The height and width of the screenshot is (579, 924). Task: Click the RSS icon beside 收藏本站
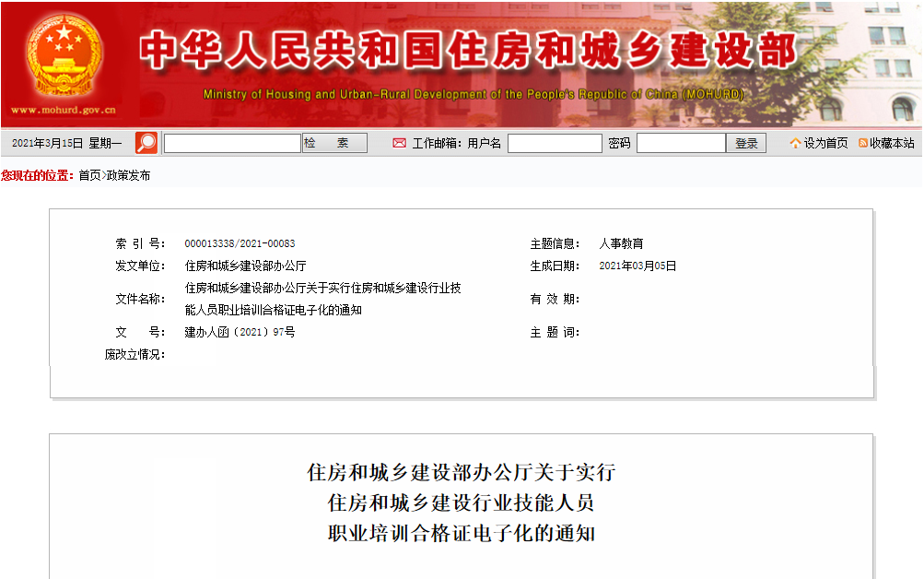tap(862, 143)
